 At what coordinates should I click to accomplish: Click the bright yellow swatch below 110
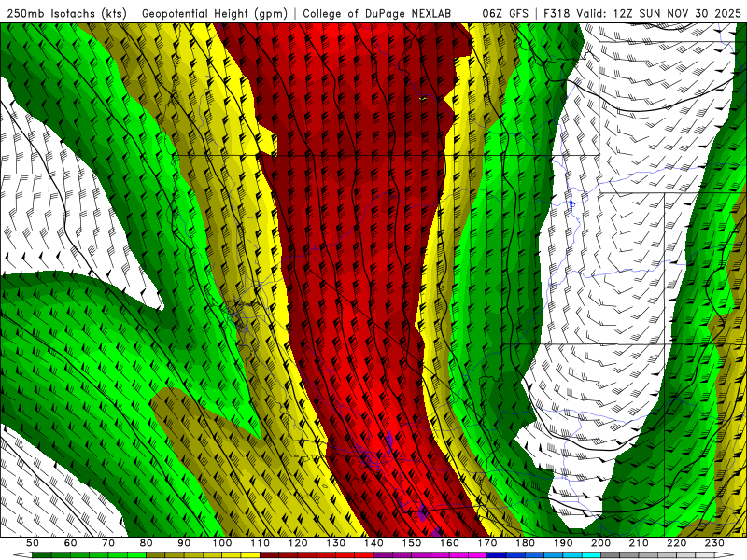pyautogui.click(x=250, y=554)
